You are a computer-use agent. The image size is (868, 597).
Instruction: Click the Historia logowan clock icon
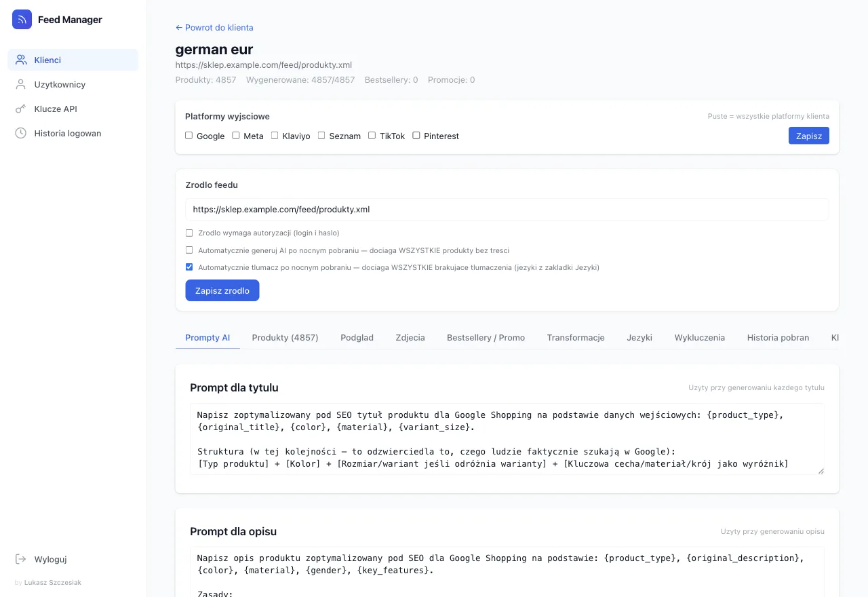click(21, 133)
